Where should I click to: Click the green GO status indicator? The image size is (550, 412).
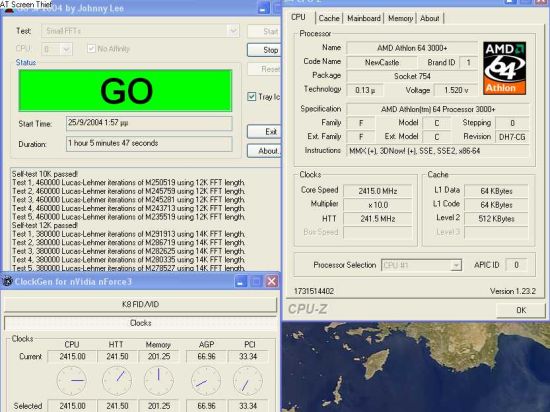[x=125, y=91]
